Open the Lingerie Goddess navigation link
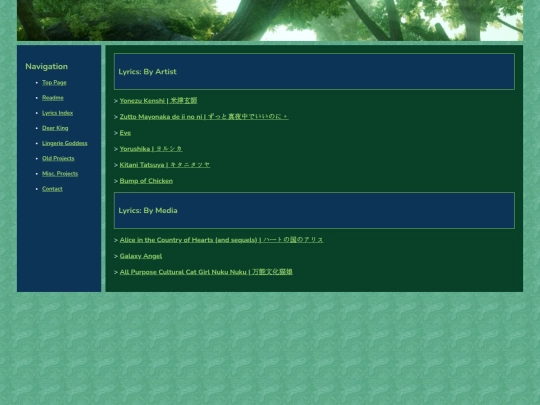This screenshot has width=540, height=405. tap(65, 143)
